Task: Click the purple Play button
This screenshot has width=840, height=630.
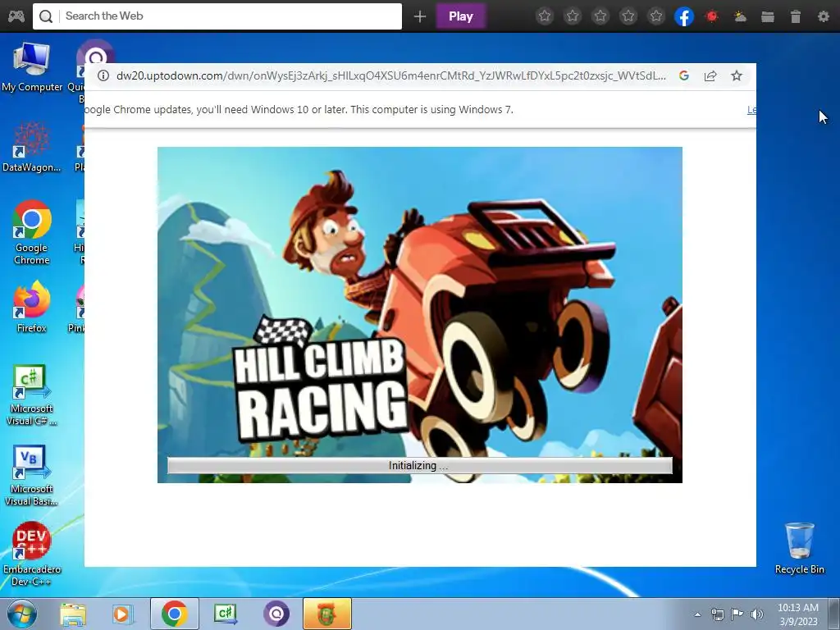Action: [461, 16]
